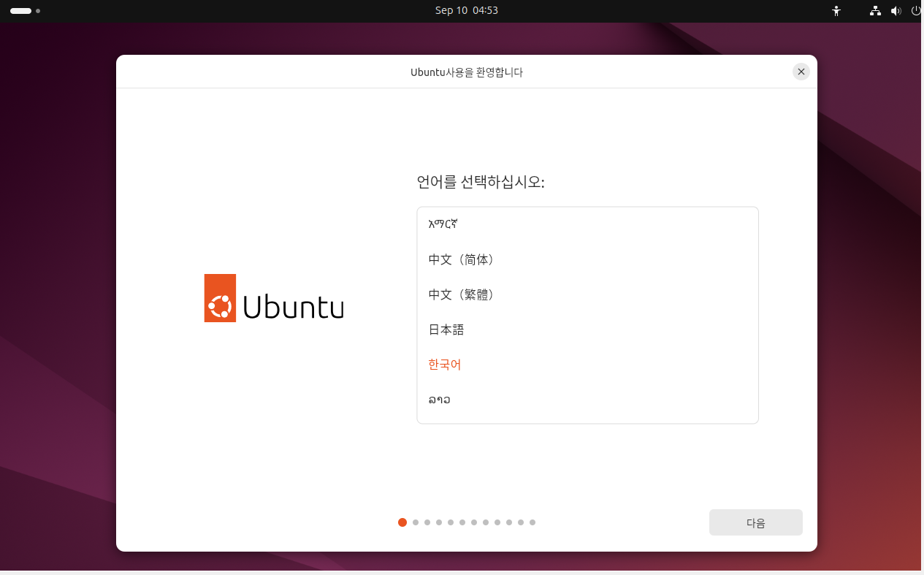Open the power menu icon
The height and width of the screenshot is (575, 924).
pyautogui.click(x=916, y=11)
